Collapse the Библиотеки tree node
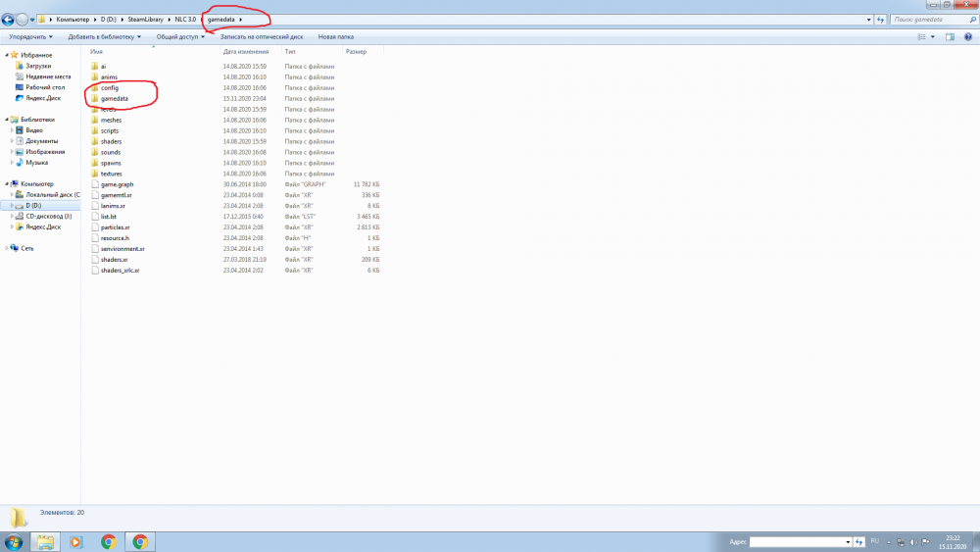 tap(7, 120)
